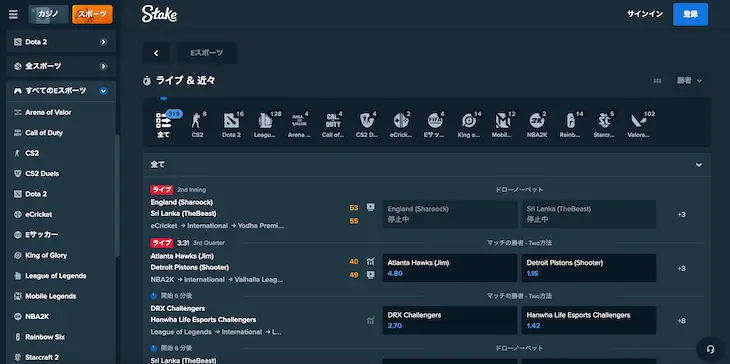Screen dimensions: 730x364
Task: Open live stream icon for England match
Action: pyautogui.click(x=371, y=208)
